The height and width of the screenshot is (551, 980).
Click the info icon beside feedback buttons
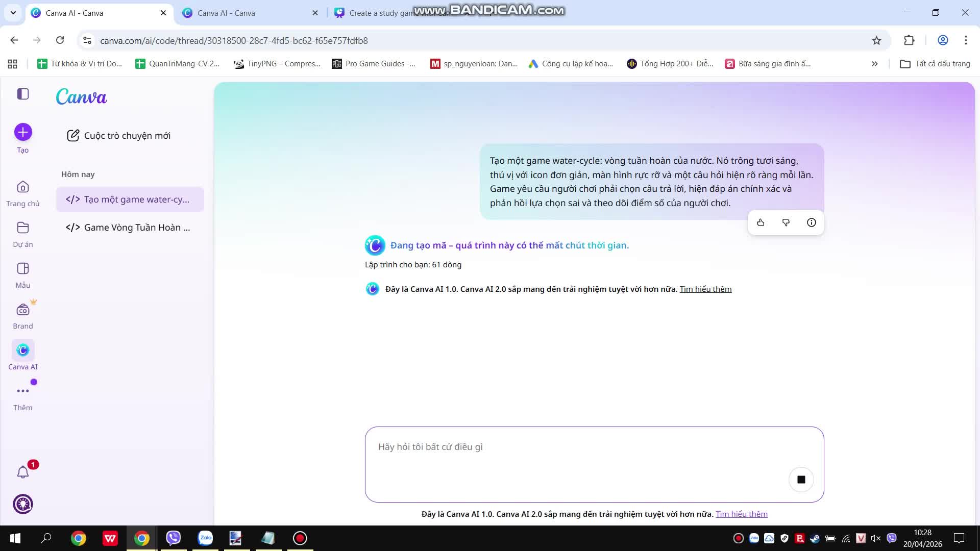point(812,222)
